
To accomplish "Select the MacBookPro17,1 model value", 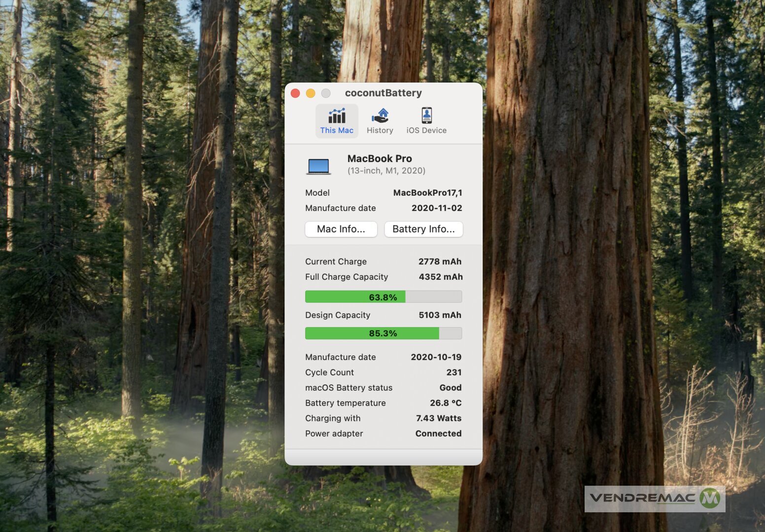I will [x=427, y=193].
